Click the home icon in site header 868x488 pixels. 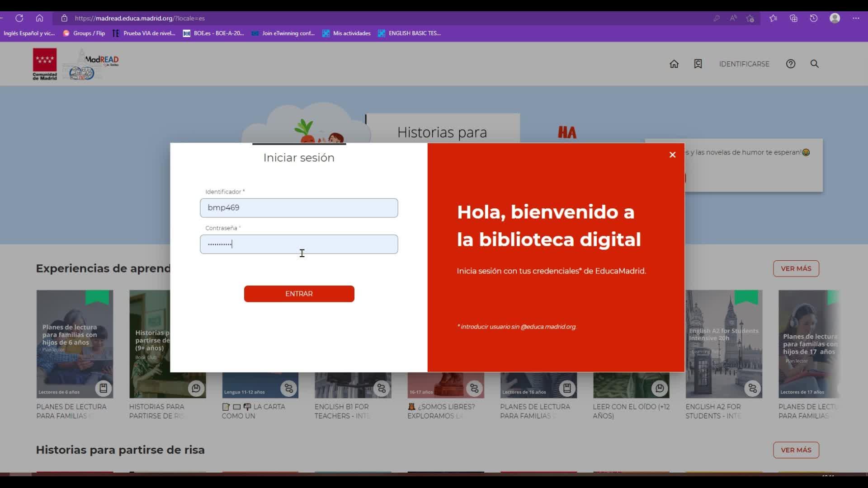[674, 64]
